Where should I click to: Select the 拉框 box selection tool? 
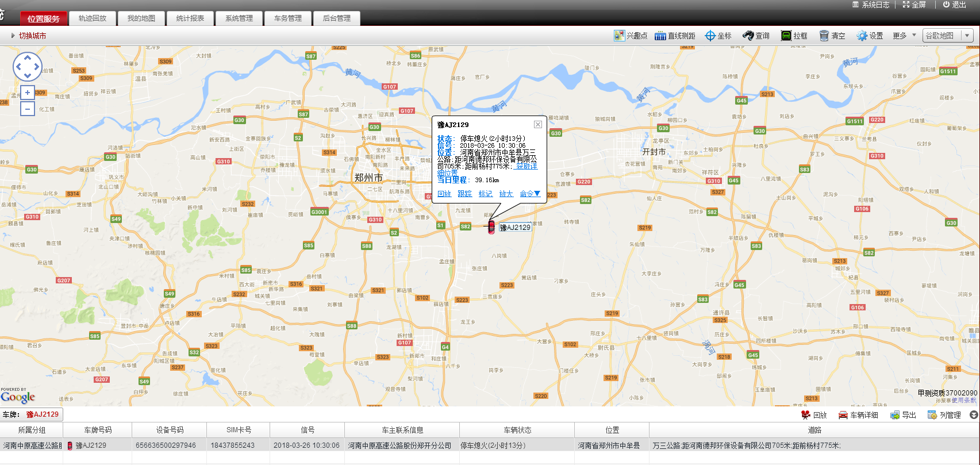point(786,36)
